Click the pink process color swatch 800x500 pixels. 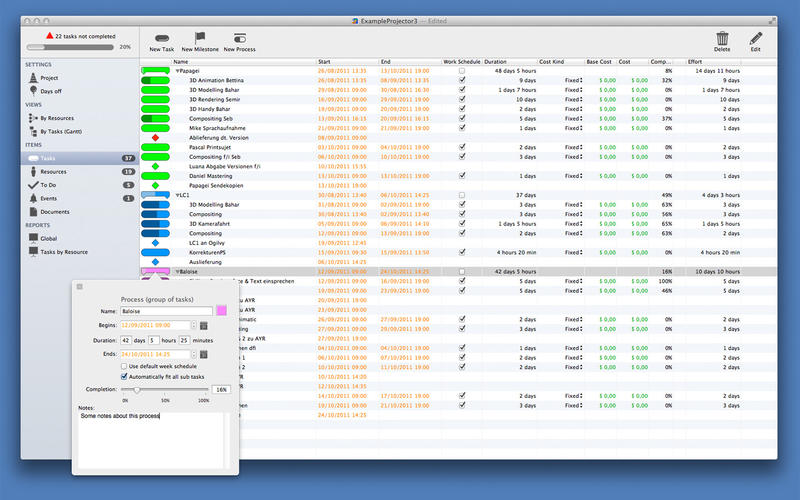[221, 311]
